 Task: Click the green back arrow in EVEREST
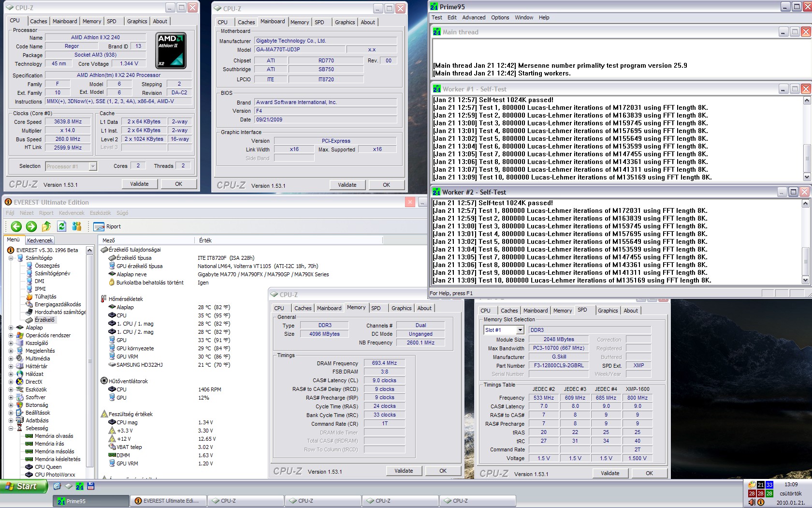coord(16,226)
